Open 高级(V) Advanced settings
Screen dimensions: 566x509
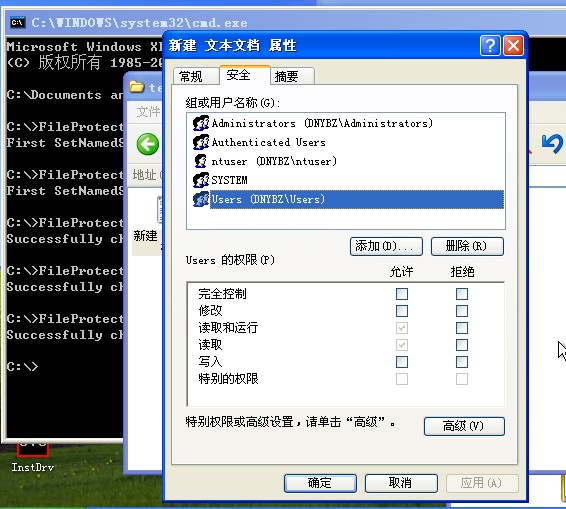[464, 426]
